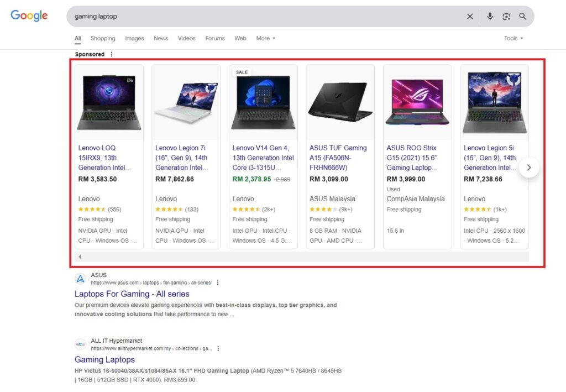Image resolution: width=566 pixels, height=392 pixels.
Task: Click inside the gaming laptop search field
Action: tap(221, 16)
